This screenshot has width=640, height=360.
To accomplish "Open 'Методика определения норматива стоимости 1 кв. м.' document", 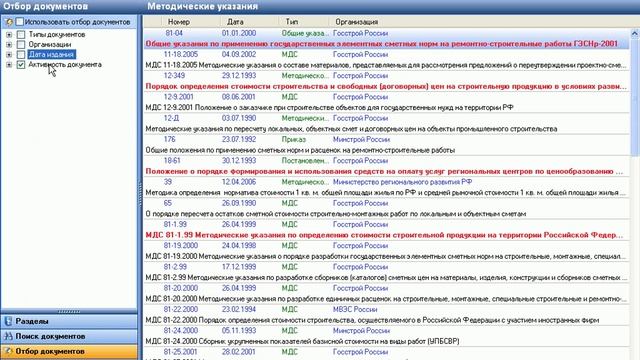I will (385, 192).
